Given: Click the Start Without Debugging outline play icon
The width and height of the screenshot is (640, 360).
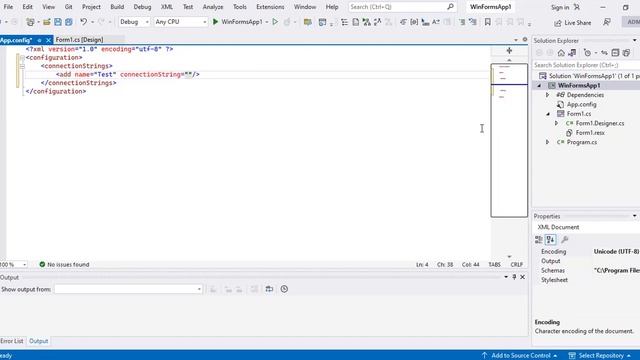Looking at the screenshot, I should pyautogui.click(x=275, y=22).
